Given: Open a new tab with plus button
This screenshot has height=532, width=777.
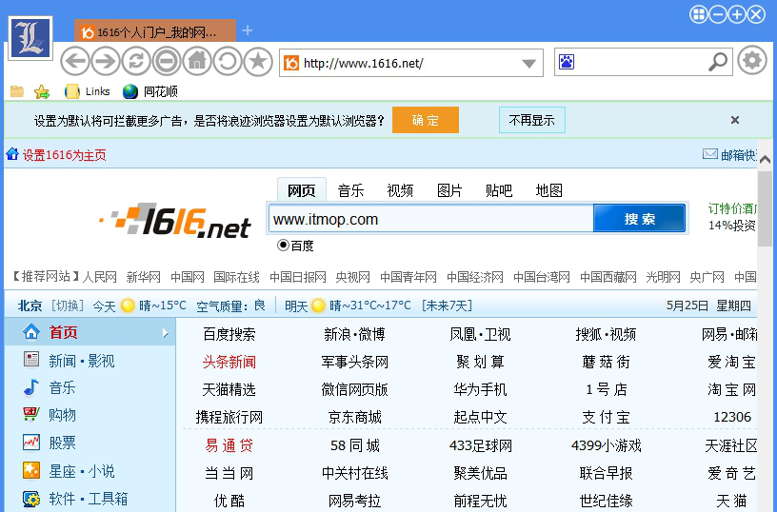Looking at the screenshot, I should (248, 30).
